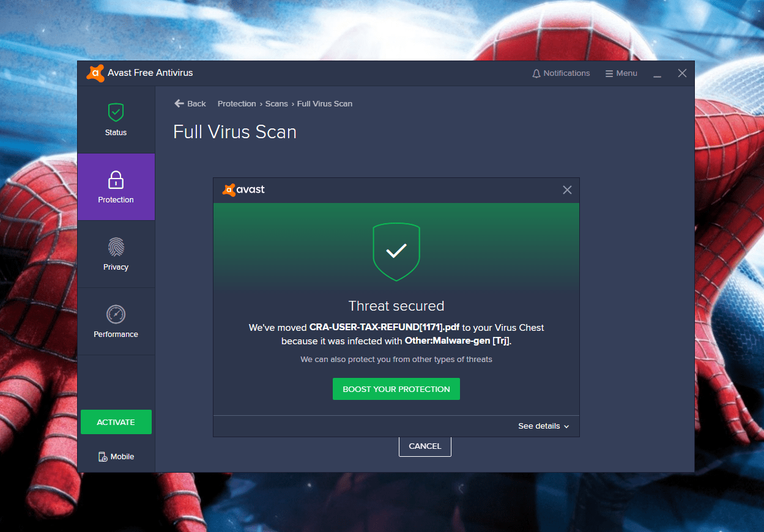
Task: Expand the See details section
Action: (539, 426)
